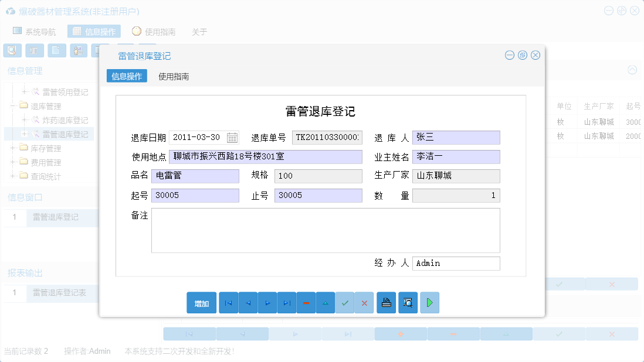
Task: Jump to first record navigation icon
Action: [228, 303]
